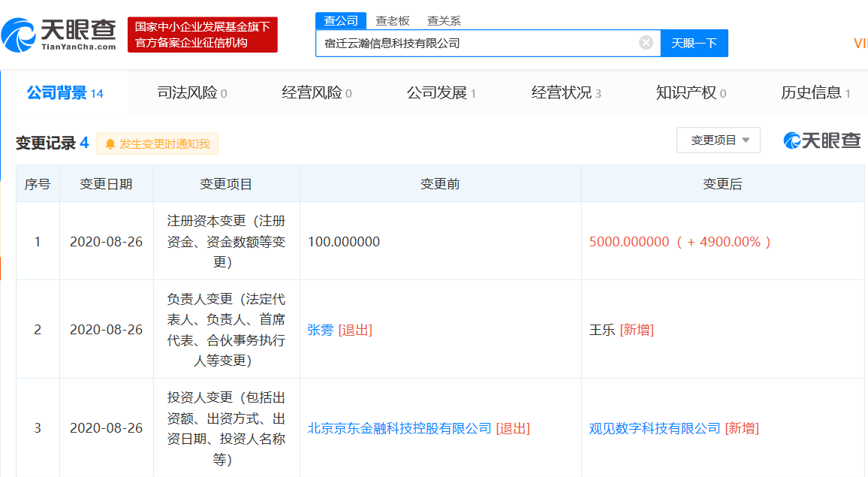The height and width of the screenshot is (477, 868).
Task: Clear the search box with the X icon
Action: [646, 43]
